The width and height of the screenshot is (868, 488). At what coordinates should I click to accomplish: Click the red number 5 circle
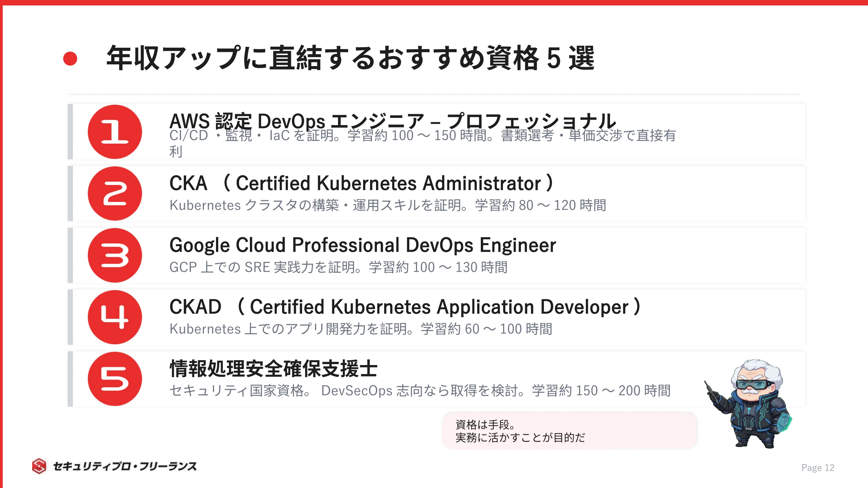click(x=115, y=379)
